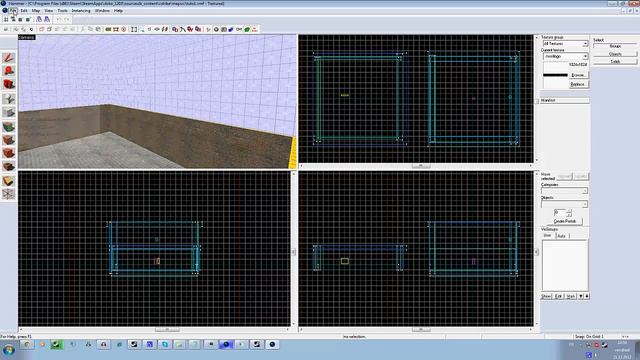Screen dimensions: 640x360
Task: Click the current texture preview thumbnail
Action: pyautogui.click(x=556, y=74)
